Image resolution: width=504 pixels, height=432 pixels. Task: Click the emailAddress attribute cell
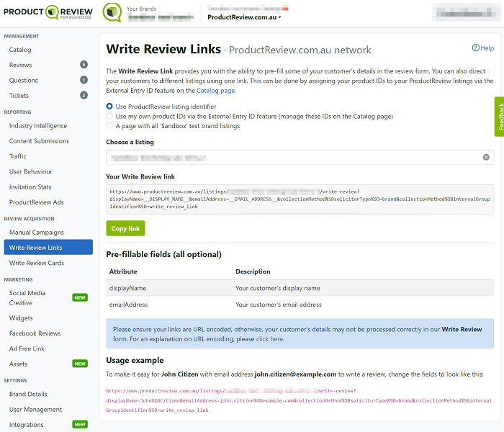tap(129, 305)
